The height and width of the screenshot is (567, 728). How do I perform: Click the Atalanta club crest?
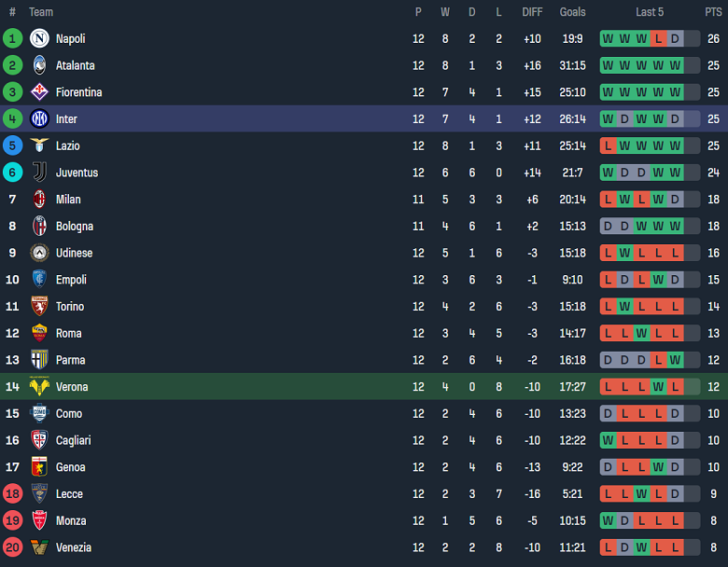click(39, 65)
